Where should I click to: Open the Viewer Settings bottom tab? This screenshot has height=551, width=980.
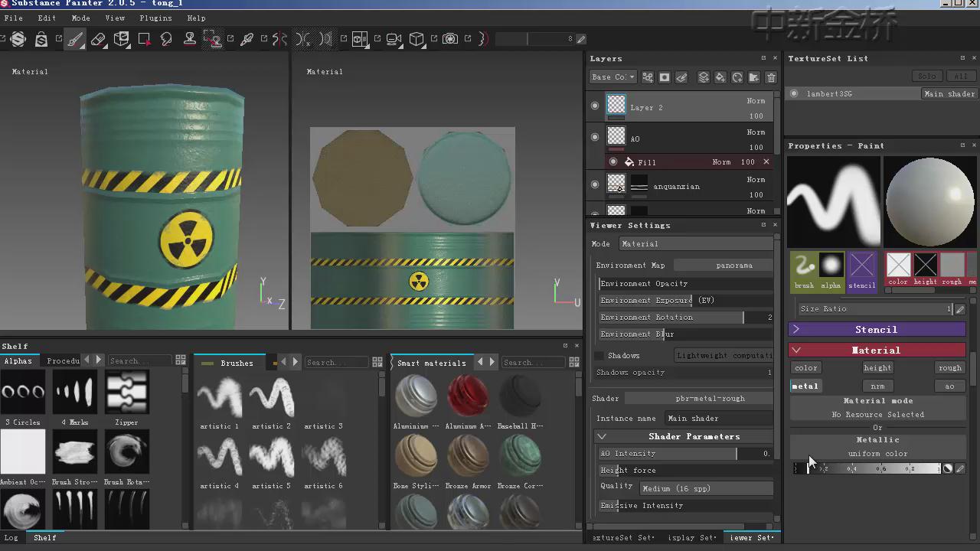[751, 537]
